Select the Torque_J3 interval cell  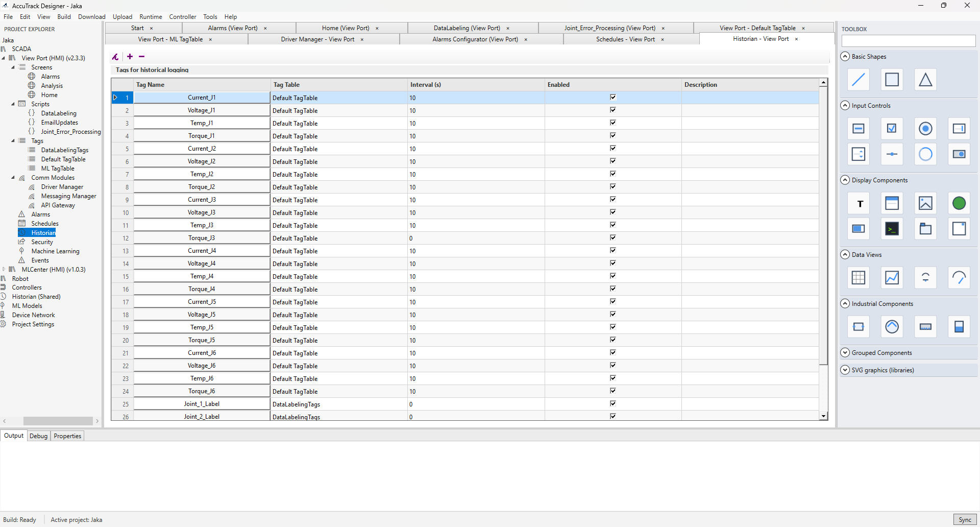point(476,238)
